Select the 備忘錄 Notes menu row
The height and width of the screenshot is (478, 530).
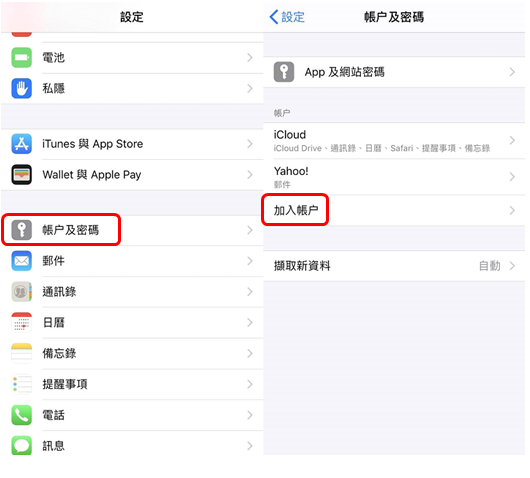[132, 353]
